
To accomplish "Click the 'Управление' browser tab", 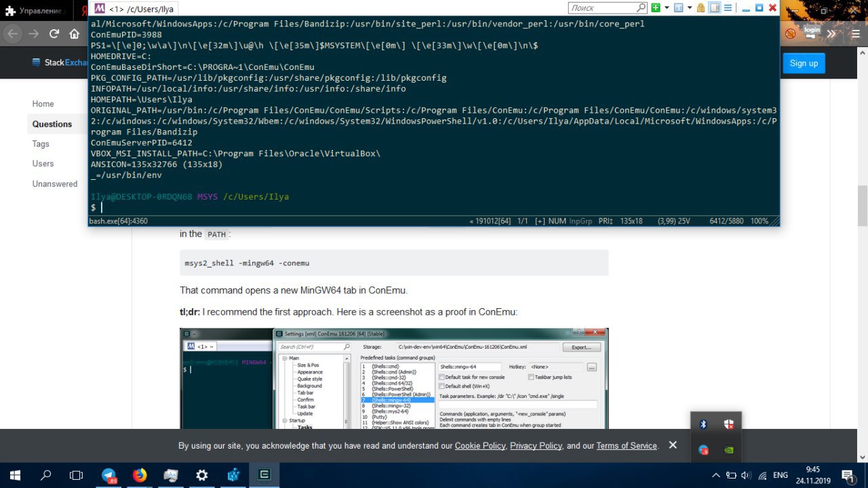I will pos(35,11).
